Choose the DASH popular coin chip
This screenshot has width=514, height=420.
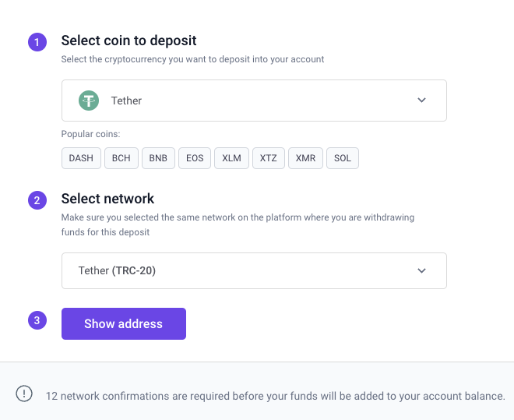[x=81, y=158]
